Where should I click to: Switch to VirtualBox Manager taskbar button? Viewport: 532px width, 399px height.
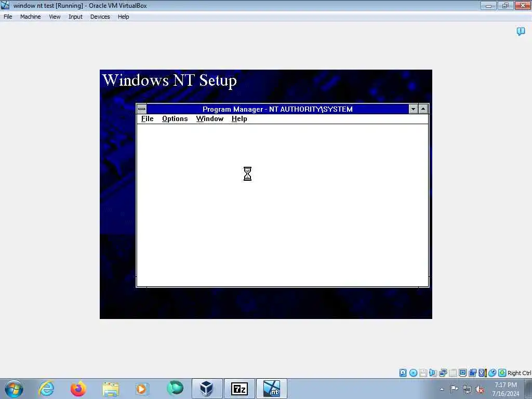pos(207,389)
